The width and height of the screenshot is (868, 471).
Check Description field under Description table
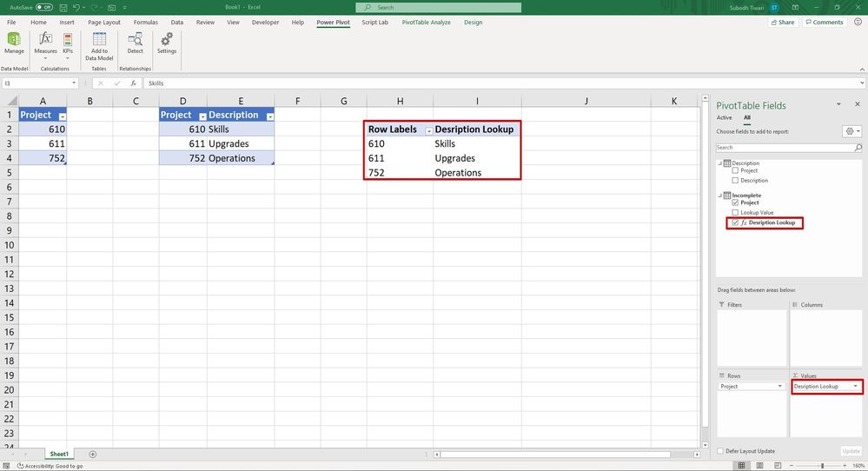[x=735, y=181]
